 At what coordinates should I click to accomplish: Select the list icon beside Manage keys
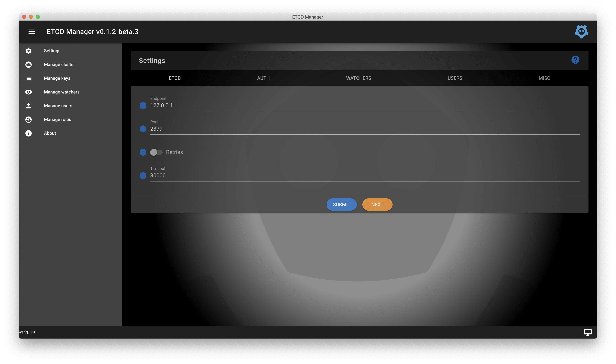click(29, 78)
